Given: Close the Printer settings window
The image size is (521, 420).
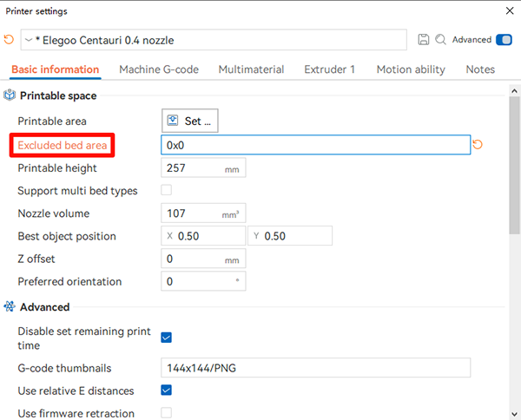Looking at the screenshot, I should tap(508, 11).
